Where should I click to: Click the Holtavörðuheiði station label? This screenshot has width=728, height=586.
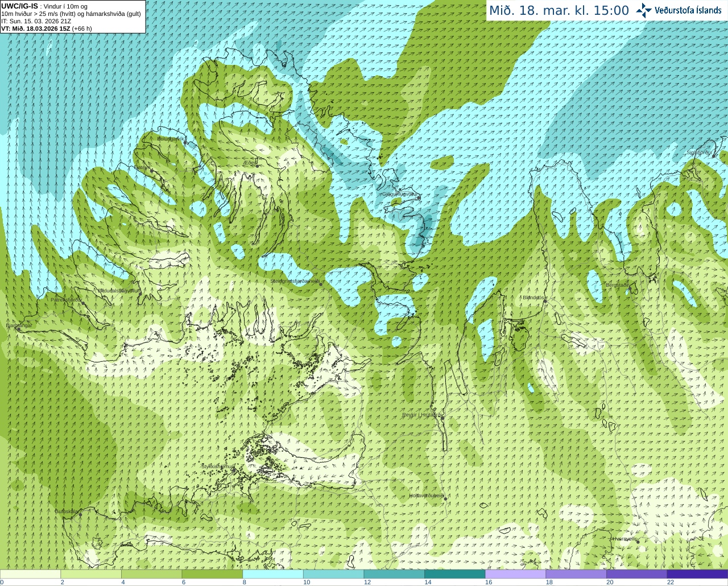(426, 496)
